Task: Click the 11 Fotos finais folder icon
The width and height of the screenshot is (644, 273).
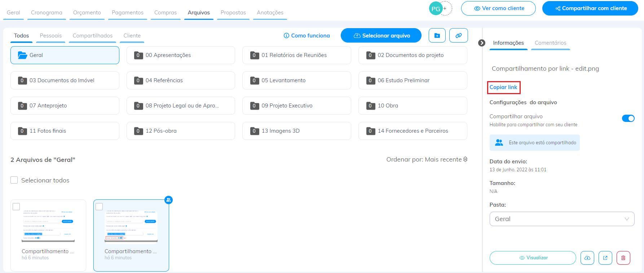Action: pos(22,131)
